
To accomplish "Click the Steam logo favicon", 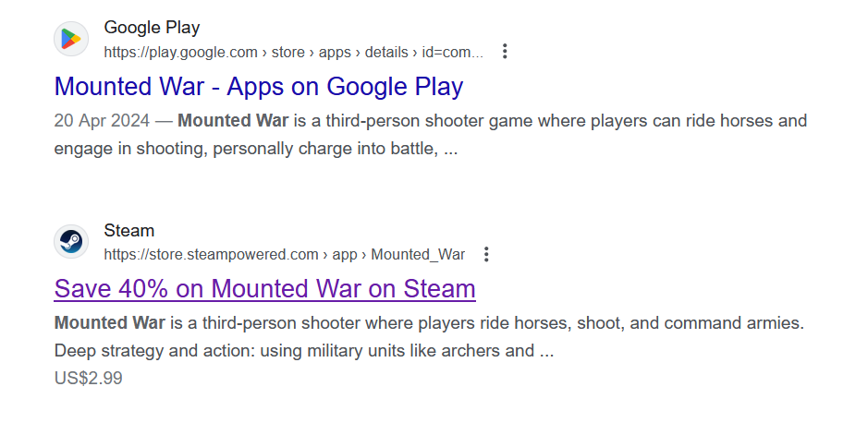I will (x=71, y=242).
